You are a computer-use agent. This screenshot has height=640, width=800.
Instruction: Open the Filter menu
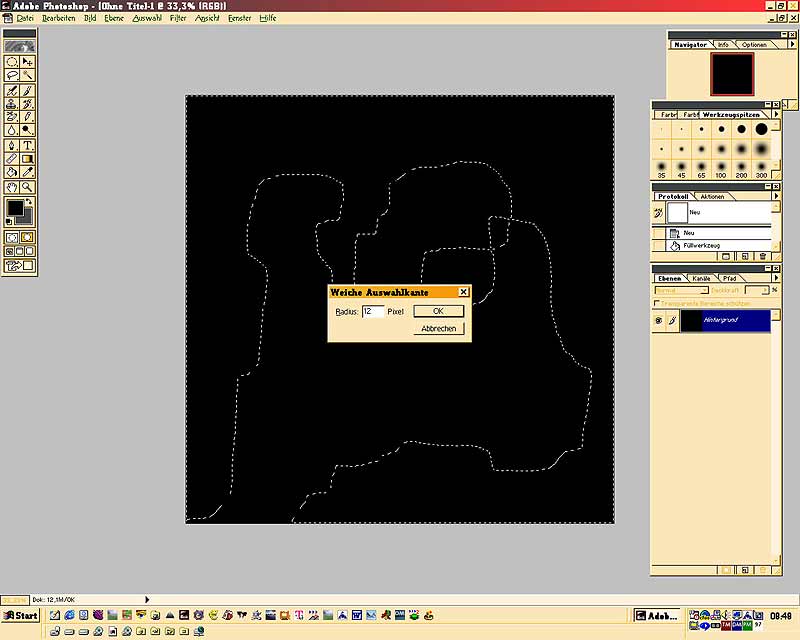coord(178,18)
